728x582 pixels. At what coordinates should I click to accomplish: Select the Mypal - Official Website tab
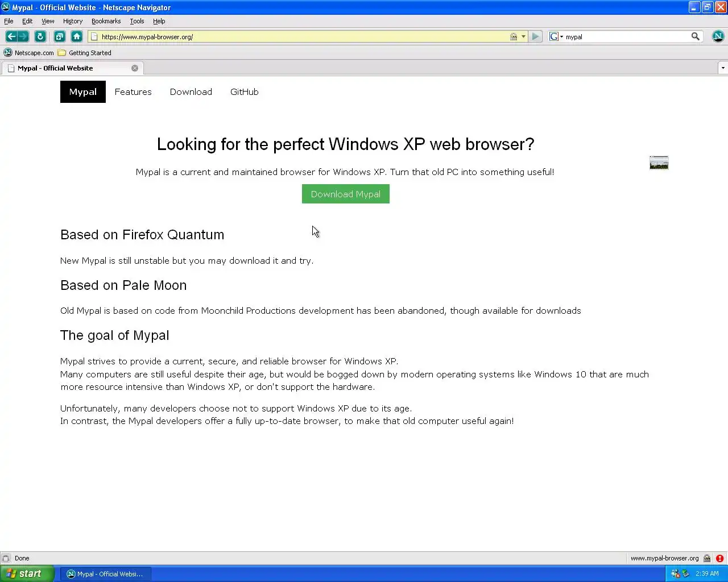[72, 68]
